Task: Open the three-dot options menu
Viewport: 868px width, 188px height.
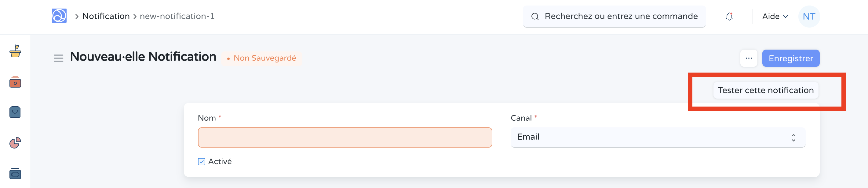Action: tap(749, 58)
